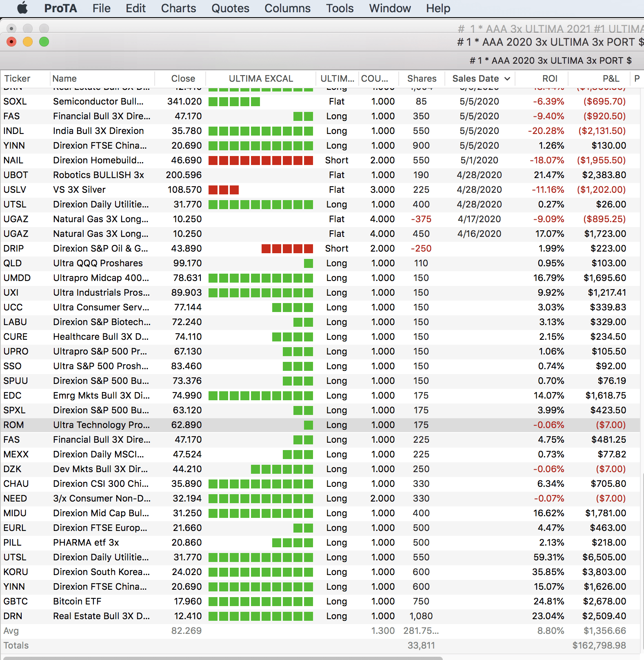This screenshot has height=660, width=644.
Task: Click NAIL's red ULTIMA EXCAL bar
Action: point(261,160)
